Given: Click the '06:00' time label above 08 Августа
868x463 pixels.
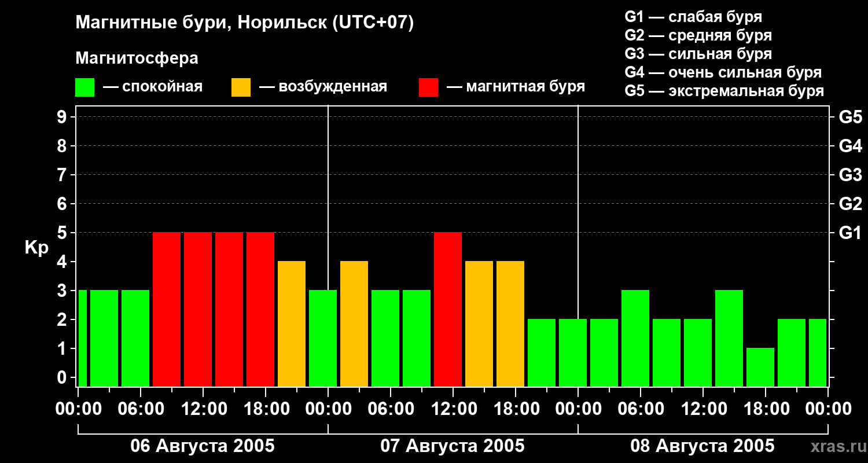Looking at the screenshot, I should tap(641, 409).
